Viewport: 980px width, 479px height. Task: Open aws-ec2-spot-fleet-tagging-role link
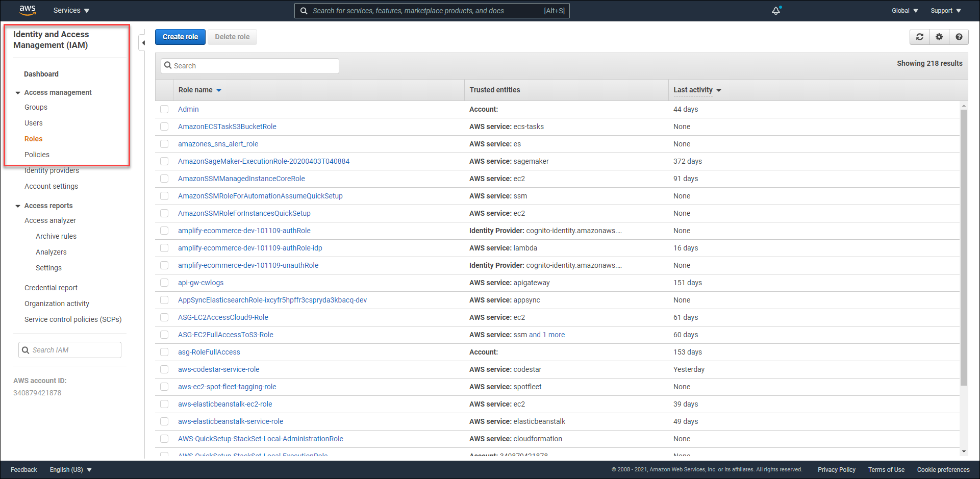pyautogui.click(x=227, y=387)
